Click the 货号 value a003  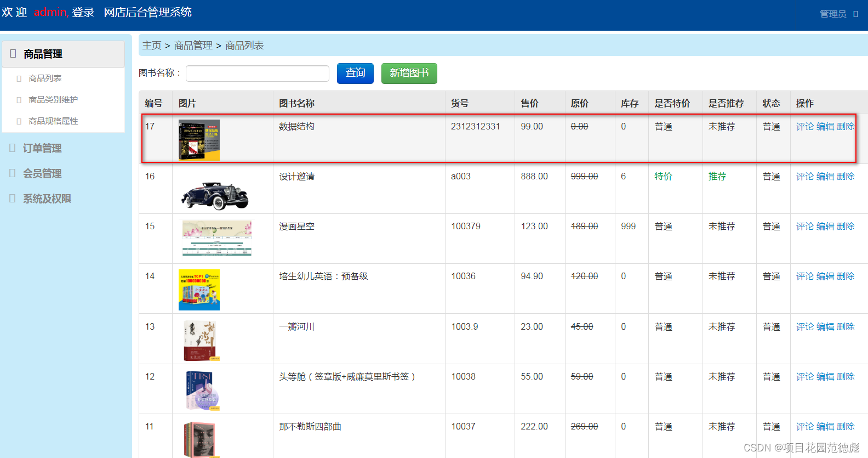click(x=461, y=177)
